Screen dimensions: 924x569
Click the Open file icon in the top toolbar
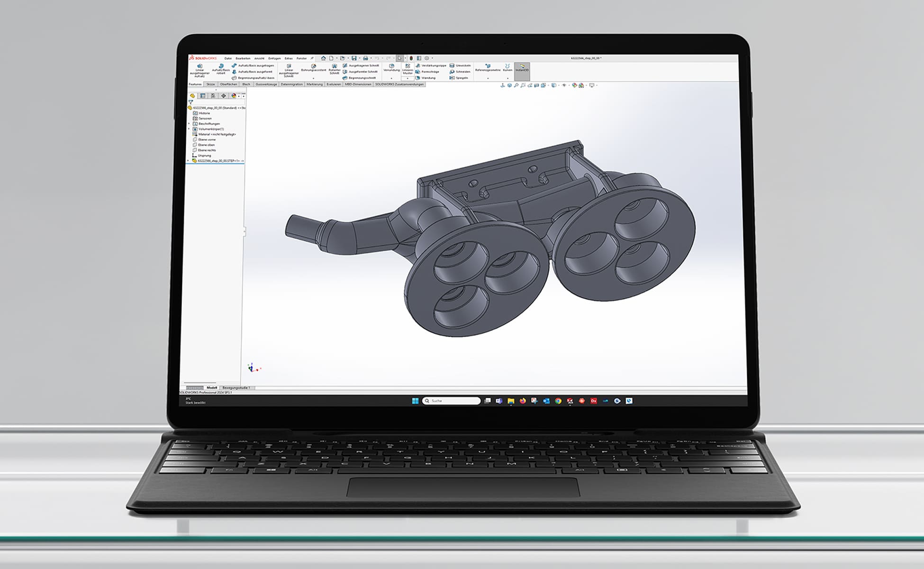click(x=343, y=58)
